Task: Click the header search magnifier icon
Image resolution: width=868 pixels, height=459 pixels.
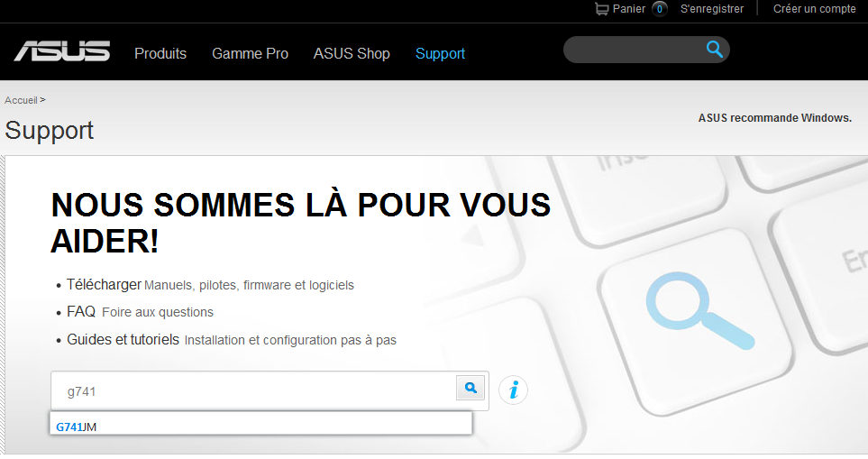Action: click(x=715, y=50)
